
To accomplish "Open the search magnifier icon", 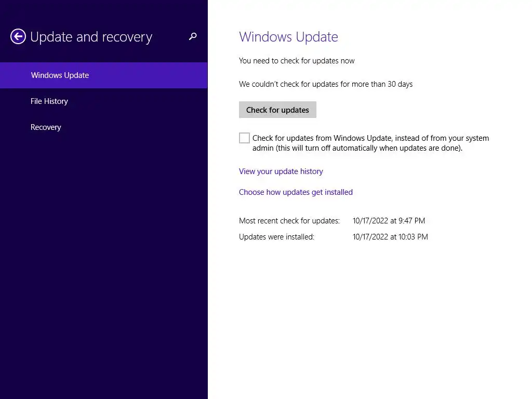I will (x=193, y=36).
